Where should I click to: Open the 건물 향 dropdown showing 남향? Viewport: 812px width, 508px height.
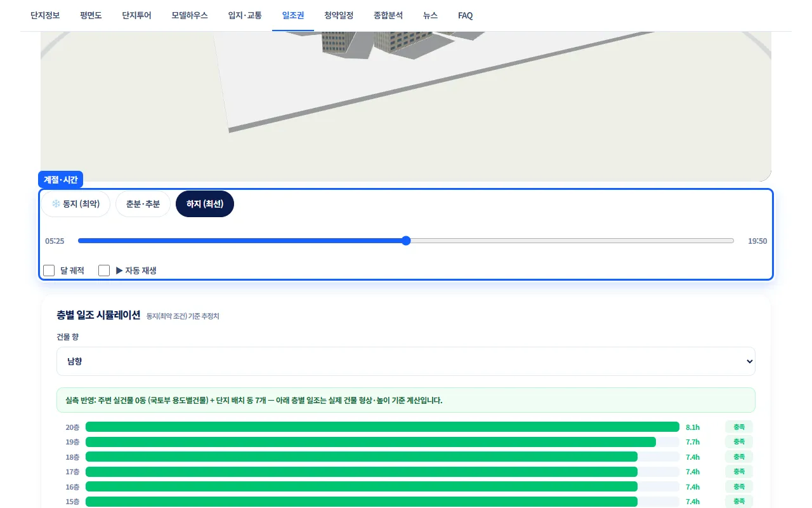(406, 361)
